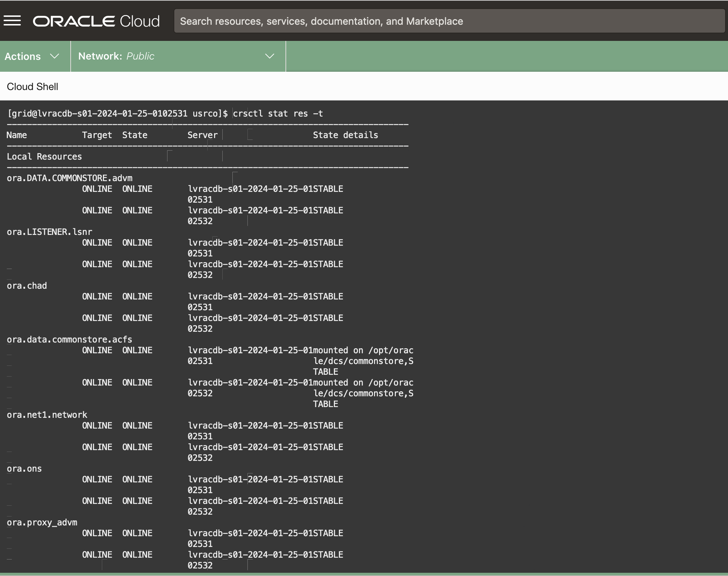The image size is (728, 576).
Task: Click the Server column header in output
Action: coord(202,135)
